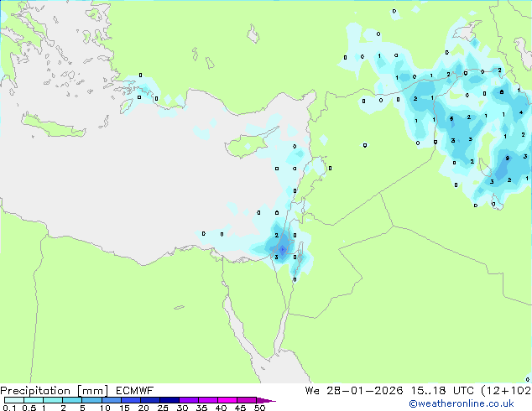
Task: Select the 25–30 mm navy legend swatch
Action: click(170, 400)
